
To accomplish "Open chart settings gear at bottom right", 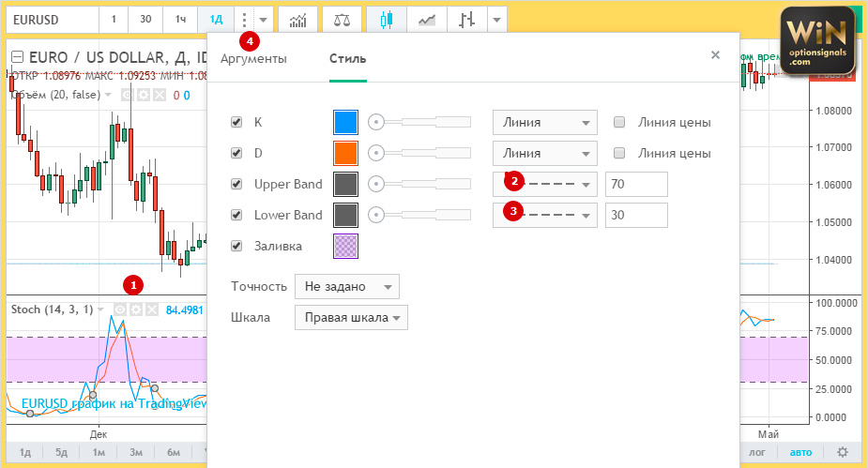I will tap(843, 452).
